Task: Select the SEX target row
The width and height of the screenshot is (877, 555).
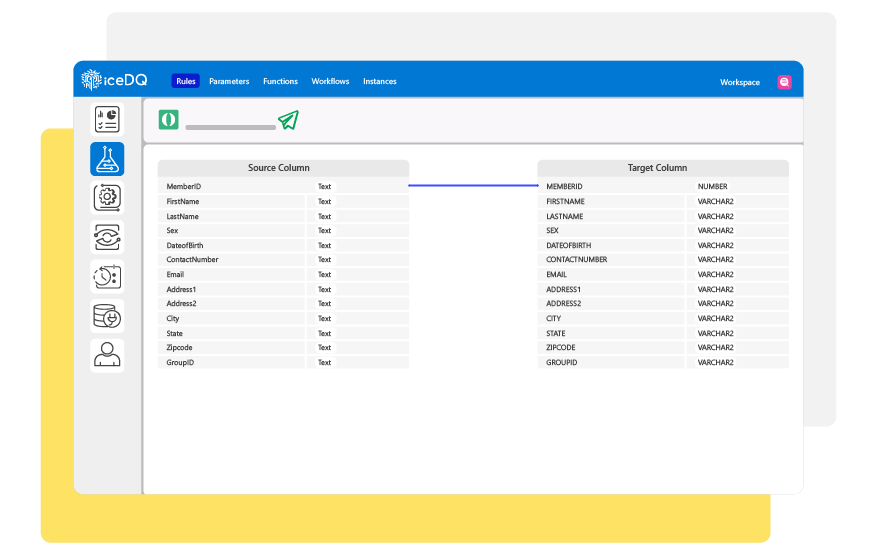Action: click(x=663, y=231)
